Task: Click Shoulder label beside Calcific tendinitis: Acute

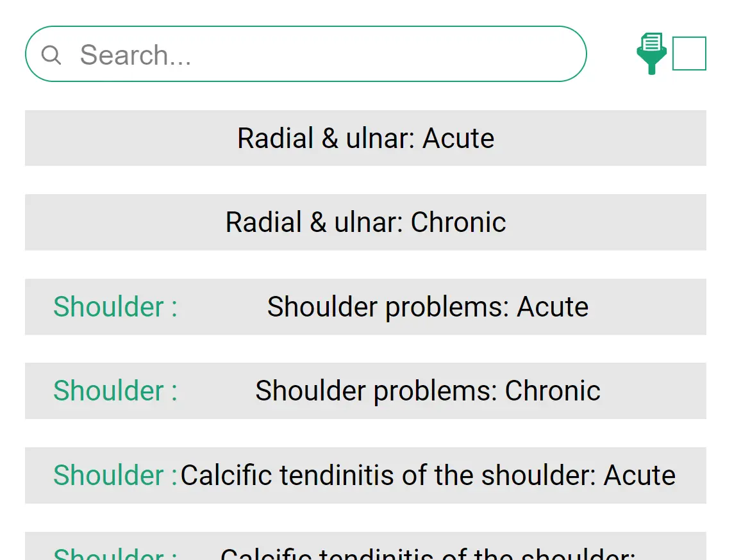Action: coord(115,475)
